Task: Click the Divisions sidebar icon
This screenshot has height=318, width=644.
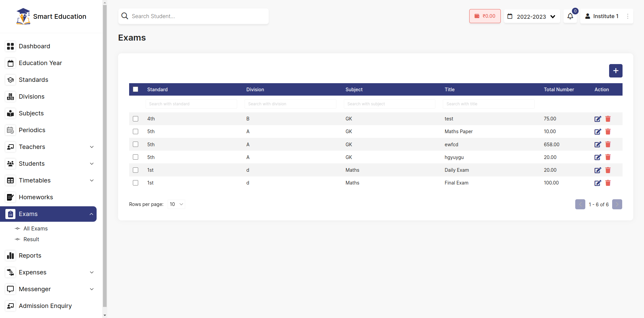Action: click(11, 97)
